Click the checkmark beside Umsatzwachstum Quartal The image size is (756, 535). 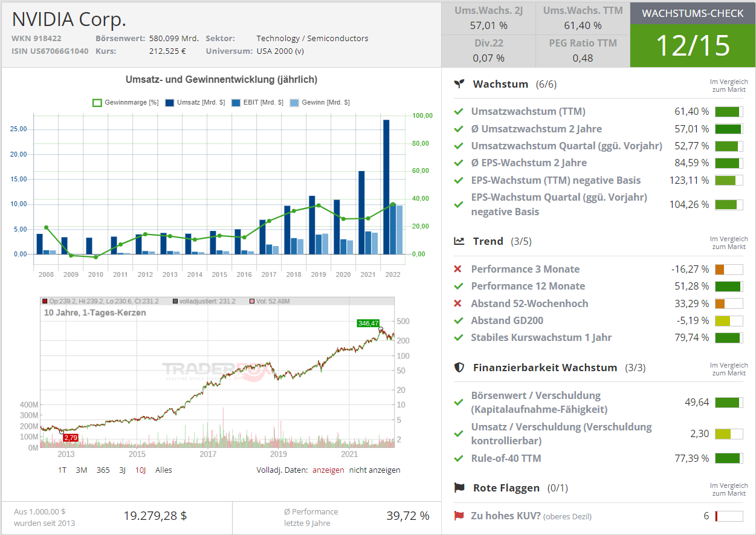coord(459,146)
